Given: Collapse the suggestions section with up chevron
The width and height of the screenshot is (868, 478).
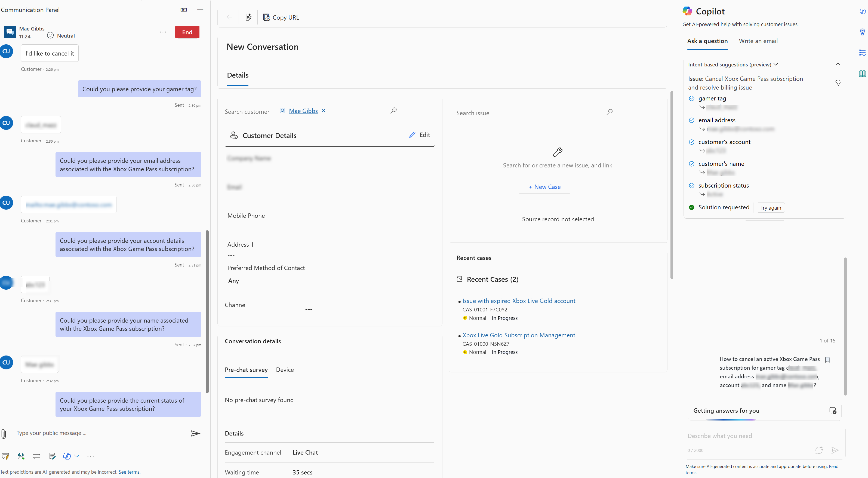Looking at the screenshot, I should pos(838,65).
